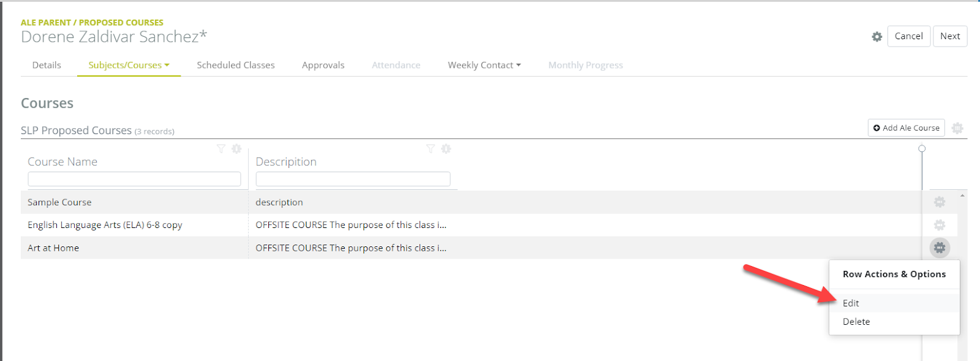Image resolution: width=980 pixels, height=361 pixels.
Task: Open row gear for Sample Course
Action: [940, 202]
